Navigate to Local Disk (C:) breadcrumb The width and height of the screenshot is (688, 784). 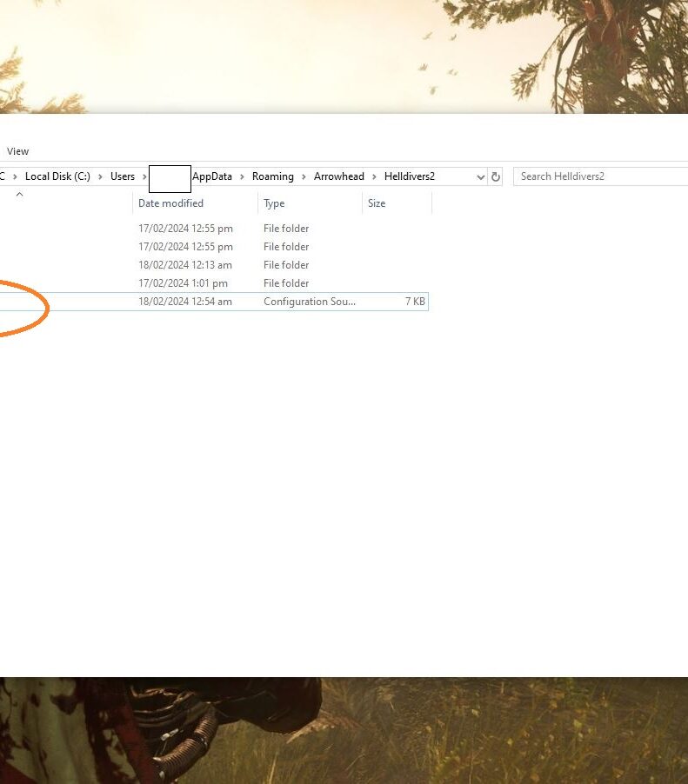tap(57, 176)
